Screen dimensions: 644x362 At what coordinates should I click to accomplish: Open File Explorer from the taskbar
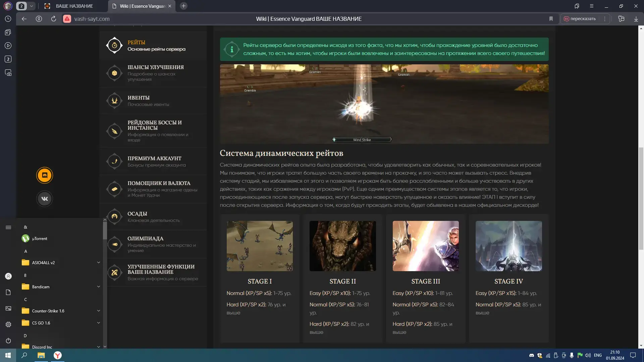coord(41,355)
